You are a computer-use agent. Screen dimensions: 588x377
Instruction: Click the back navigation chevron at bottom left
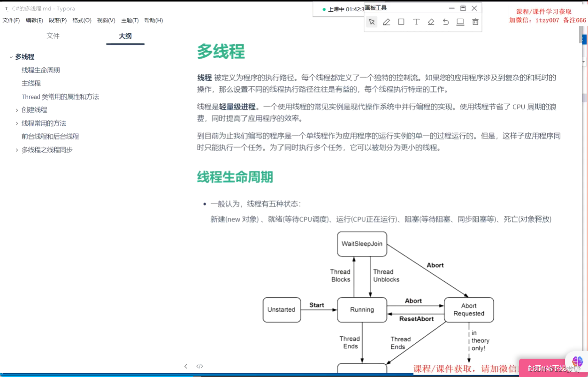point(186,366)
